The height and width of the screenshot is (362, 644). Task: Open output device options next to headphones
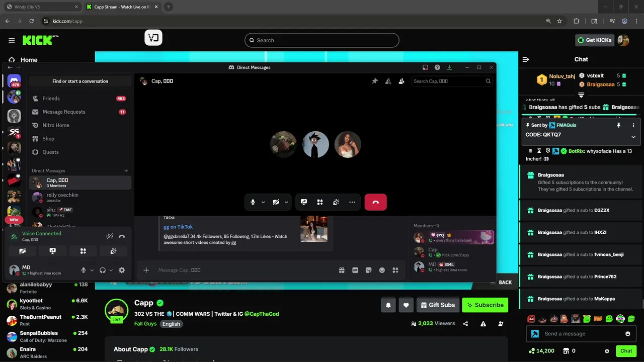pyautogui.click(x=111, y=270)
